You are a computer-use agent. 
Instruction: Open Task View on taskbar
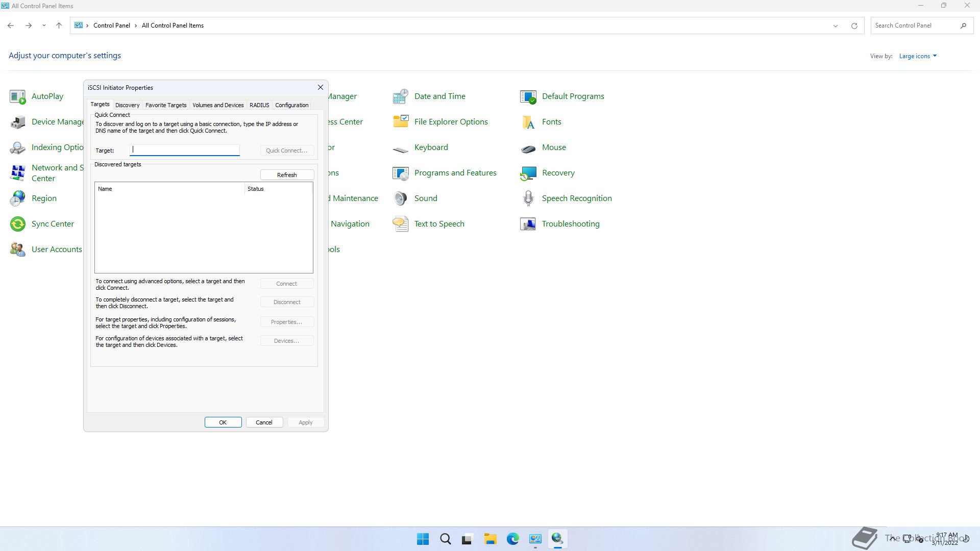(468, 539)
